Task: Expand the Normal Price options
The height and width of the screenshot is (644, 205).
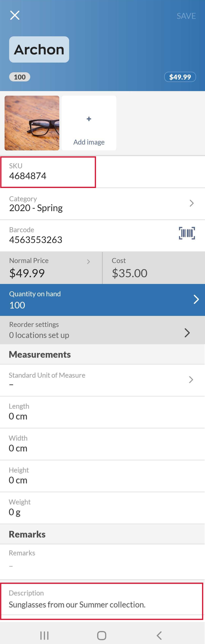Action: [51, 268]
